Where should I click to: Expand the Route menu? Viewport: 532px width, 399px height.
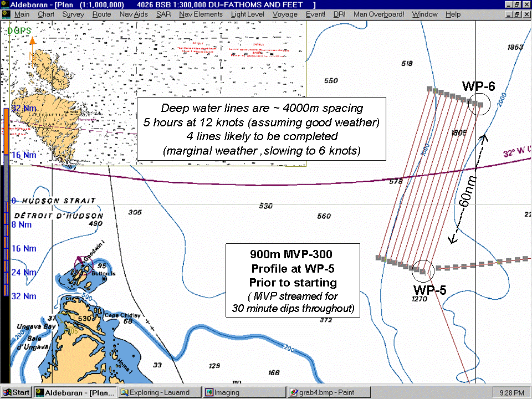click(101, 14)
